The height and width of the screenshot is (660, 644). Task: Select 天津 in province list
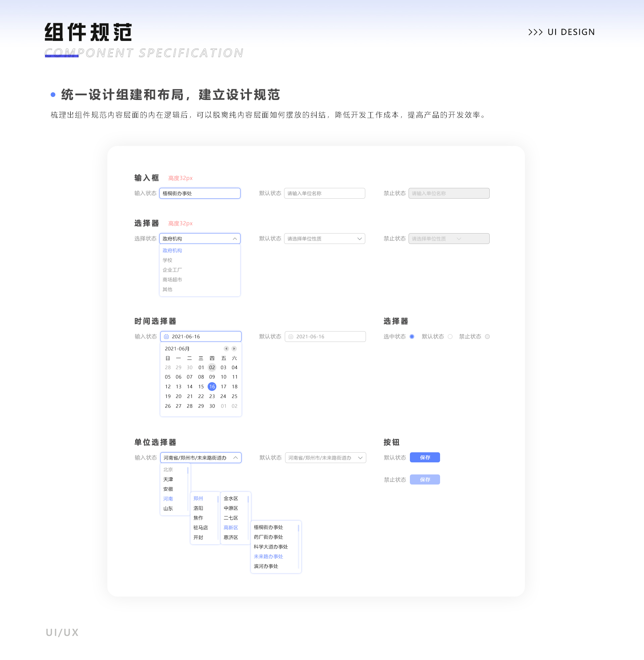[x=168, y=479]
